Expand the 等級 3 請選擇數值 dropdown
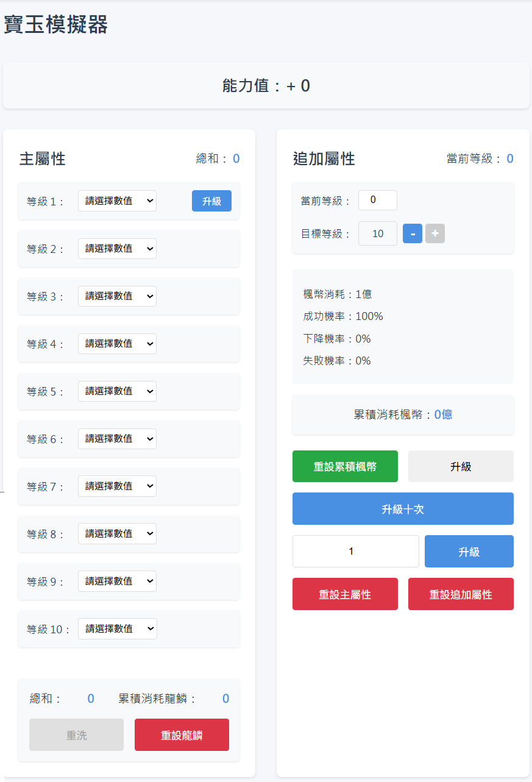532x782 pixels. (x=117, y=296)
